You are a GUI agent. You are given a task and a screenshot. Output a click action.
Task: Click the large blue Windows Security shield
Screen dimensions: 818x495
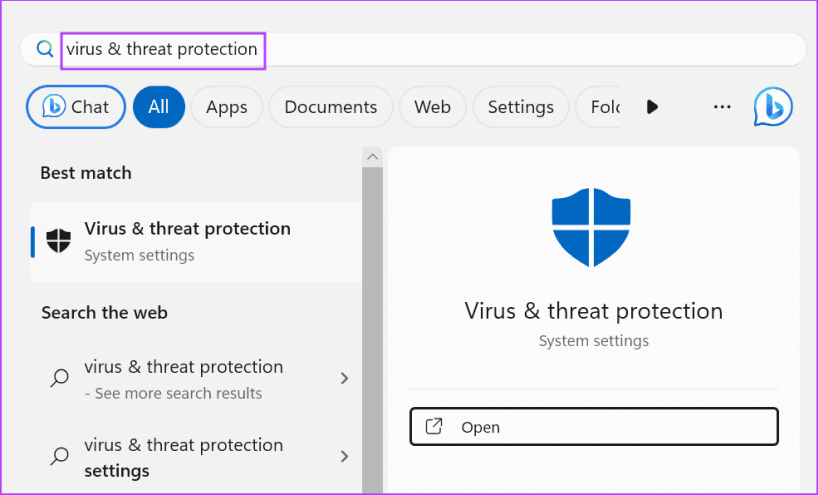(593, 228)
